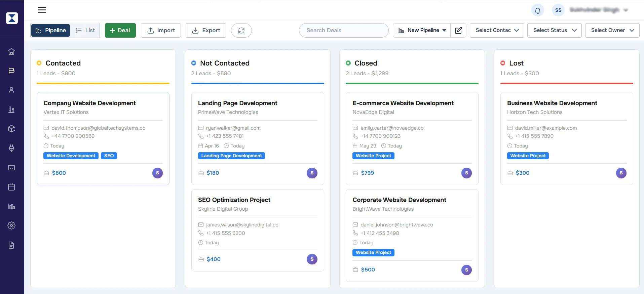Click the green Deal button
Screen dimensions: 644x294
point(120,31)
